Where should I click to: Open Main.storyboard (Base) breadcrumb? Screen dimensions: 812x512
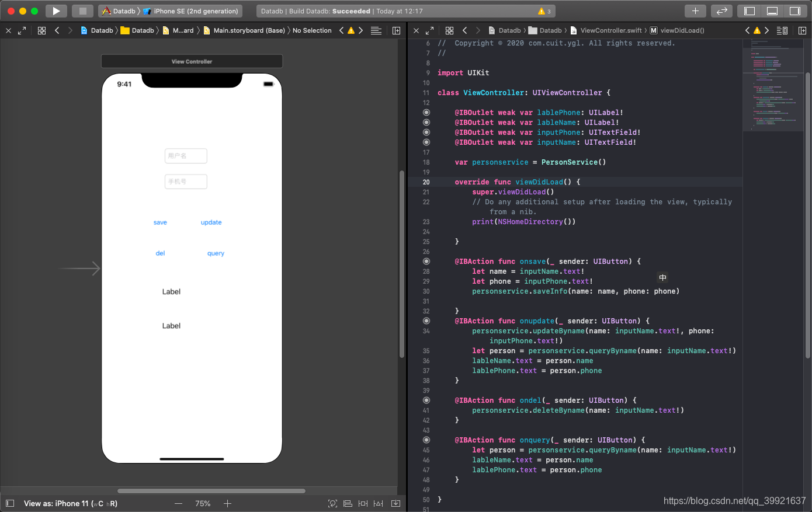(244, 30)
